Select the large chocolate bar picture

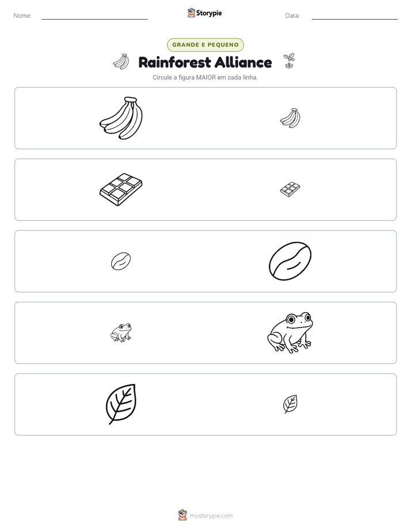121,189
